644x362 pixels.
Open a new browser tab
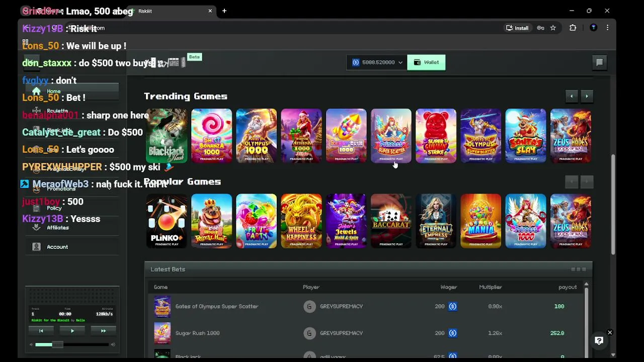coord(224,11)
